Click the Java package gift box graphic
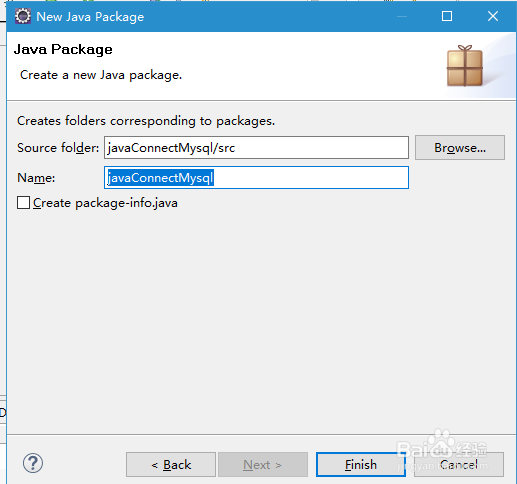Image resolution: width=517 pixels, height=484 pixels. coord(465,66)
